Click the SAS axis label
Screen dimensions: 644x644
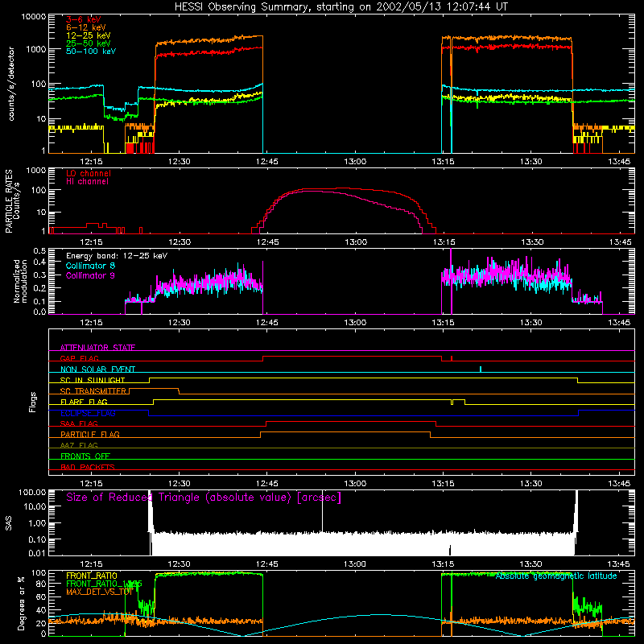coord(9,523)
